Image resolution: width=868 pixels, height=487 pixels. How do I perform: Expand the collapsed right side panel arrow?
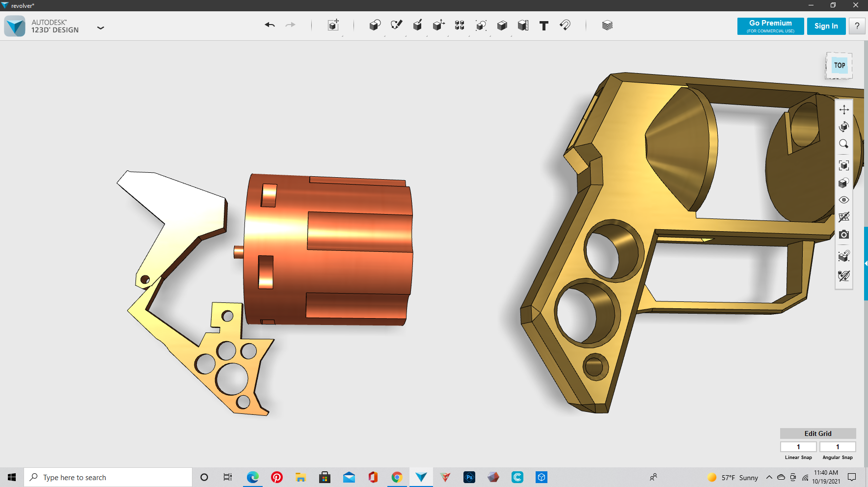tap(866, 264)
